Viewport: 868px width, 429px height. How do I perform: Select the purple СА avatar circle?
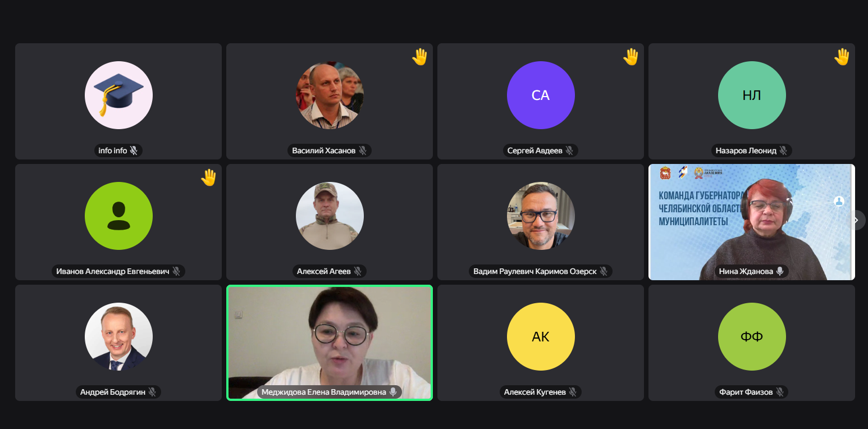pos(541,95)
